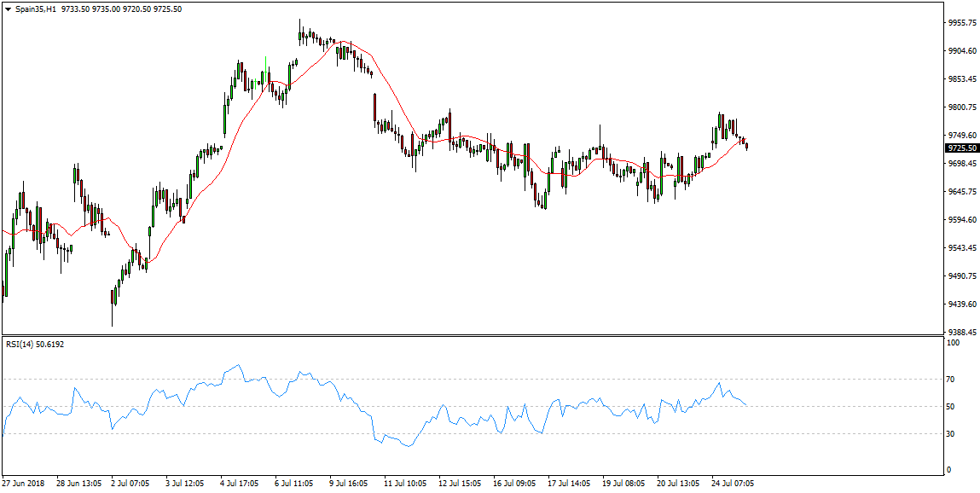Click price axis label 9749.60
980x493 pixels.
point(962,136)
